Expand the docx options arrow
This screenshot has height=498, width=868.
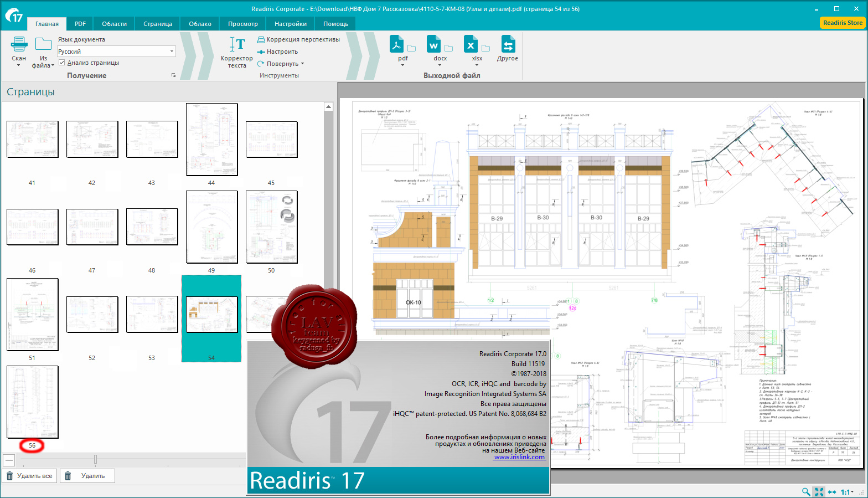440,65
